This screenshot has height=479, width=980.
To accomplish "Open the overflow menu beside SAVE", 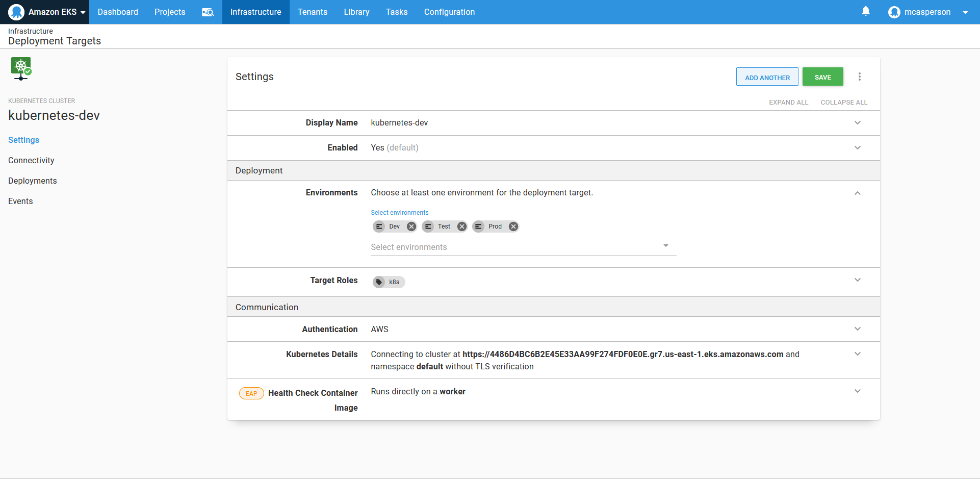I will 860,77.
